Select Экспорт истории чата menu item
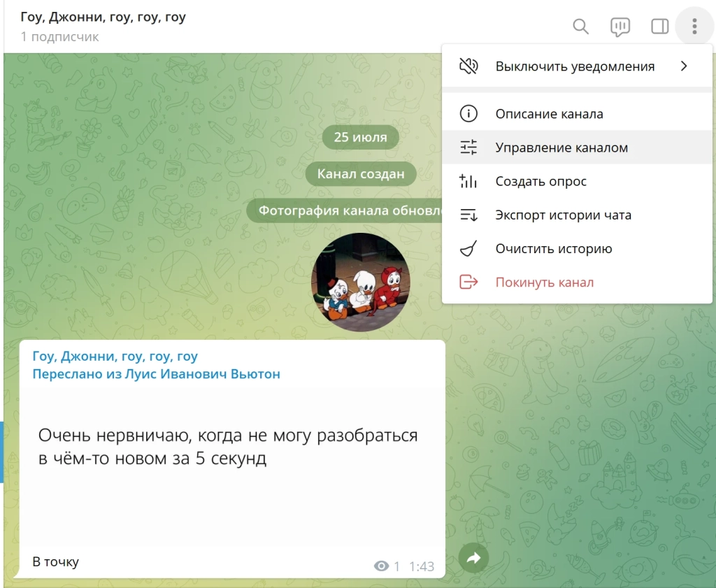 pyautogui.click(x=577, y=215)
